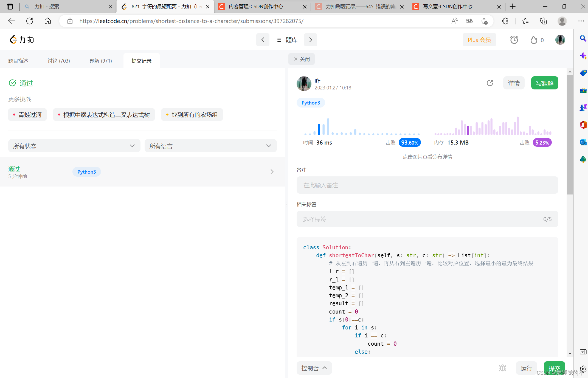Switch to 写文章-CSDN创作中心 browser tab
Image resolution: width=588 pixels, height=378 pixels.
pos(456,7)
